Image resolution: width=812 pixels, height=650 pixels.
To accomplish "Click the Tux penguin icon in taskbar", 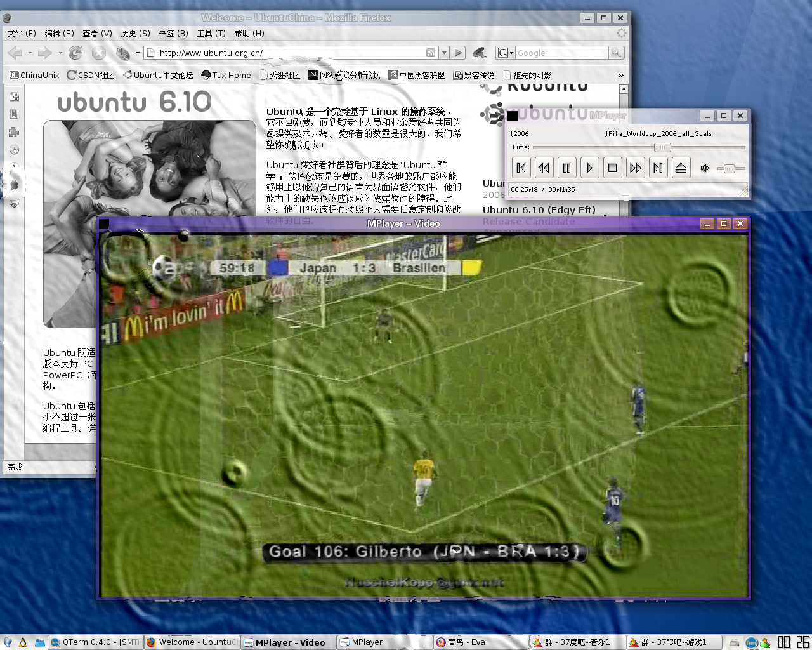I will pos(23,642).
